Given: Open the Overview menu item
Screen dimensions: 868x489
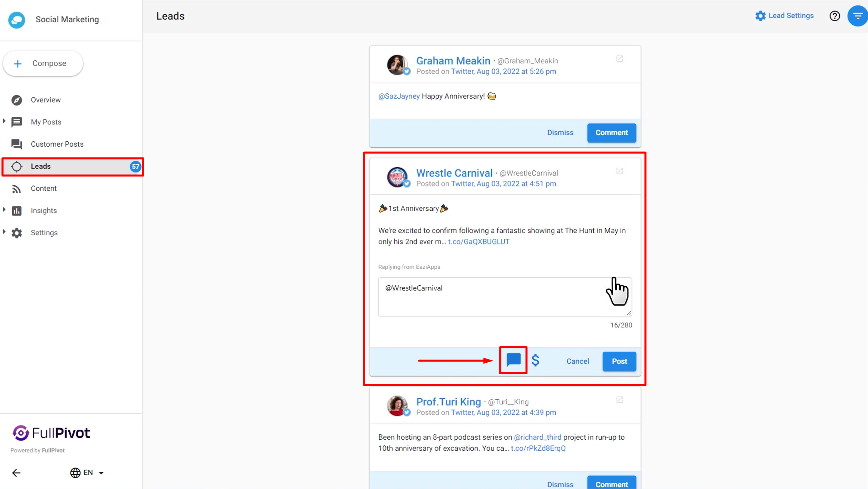Looking at the screenshot, I should coord(46,100).
